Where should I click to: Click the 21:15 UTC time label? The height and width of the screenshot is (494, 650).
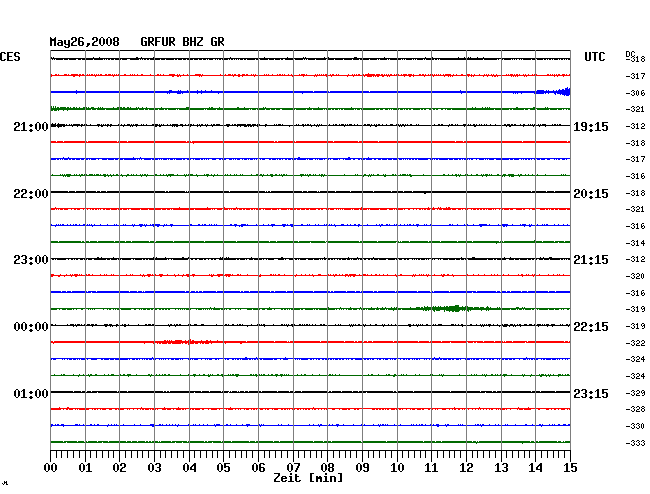click(x=591, y=260)
